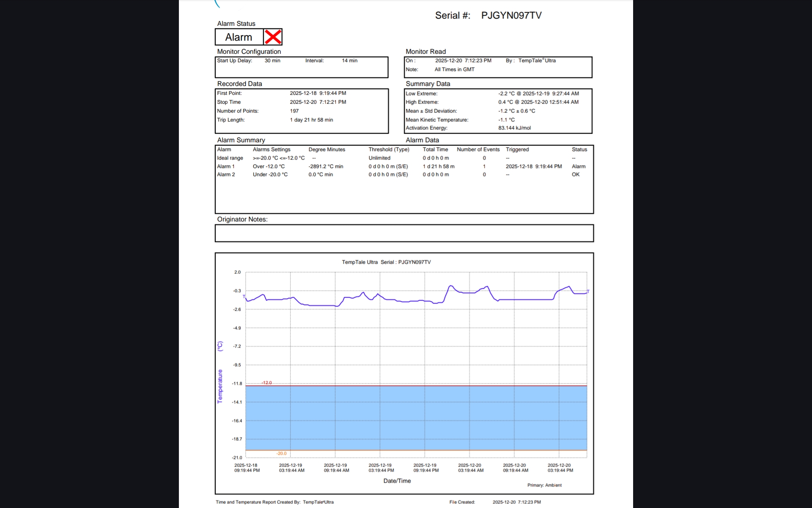
Task: Click the File Created timestamp in the footer
Action: (516, 502)
